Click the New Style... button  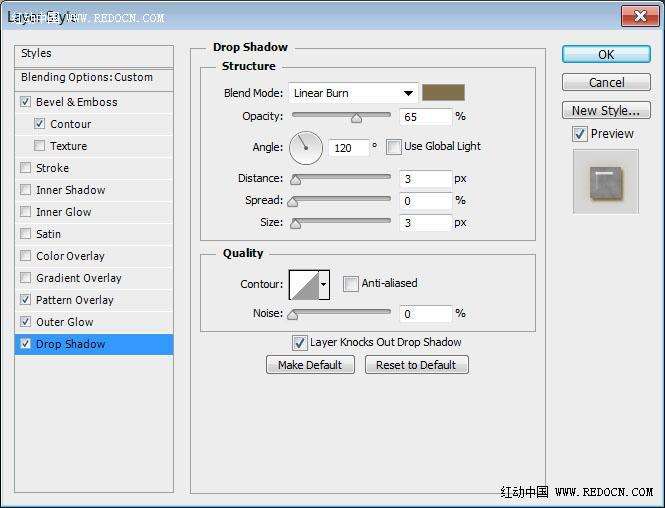tap(606, 110)
